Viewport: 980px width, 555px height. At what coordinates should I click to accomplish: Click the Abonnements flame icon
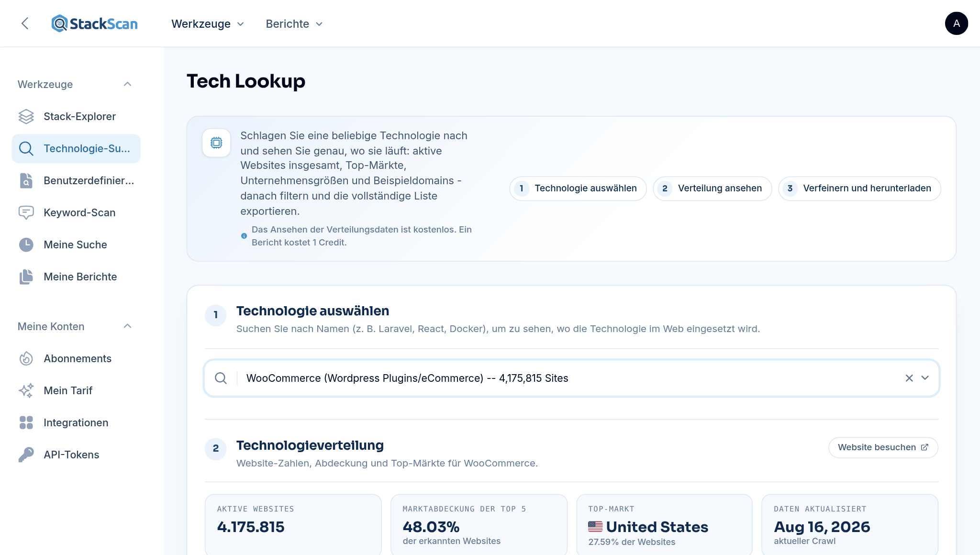pyautogui.click(x=26, y=358)
